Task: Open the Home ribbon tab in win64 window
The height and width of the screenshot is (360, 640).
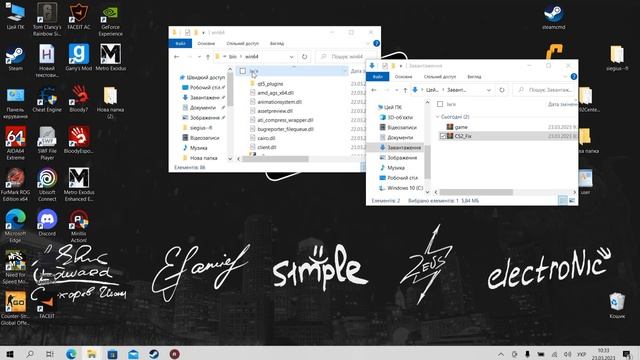Action: click(206, 43)
